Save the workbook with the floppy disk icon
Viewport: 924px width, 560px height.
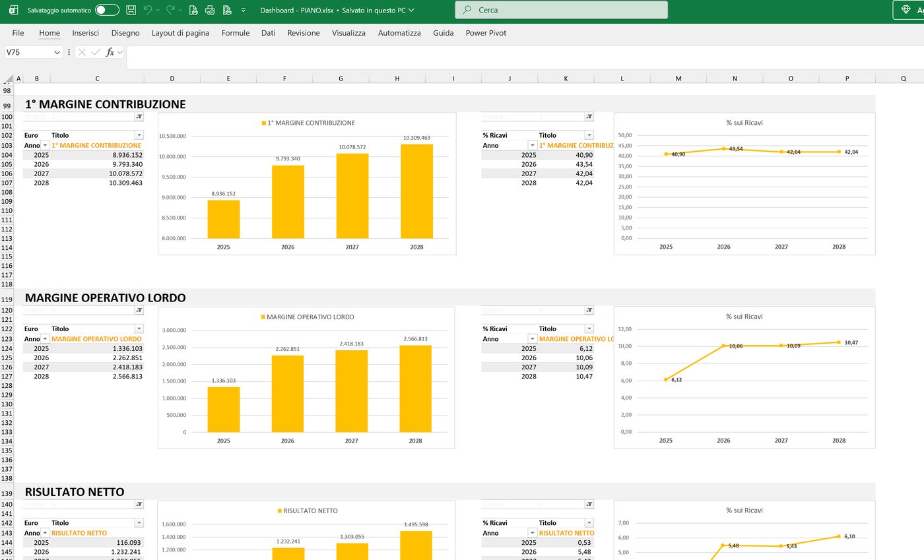(131, 10)
